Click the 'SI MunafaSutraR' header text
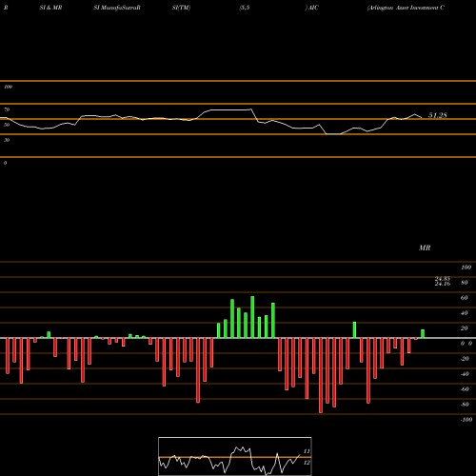476x476 pixels. pos(117,8)
